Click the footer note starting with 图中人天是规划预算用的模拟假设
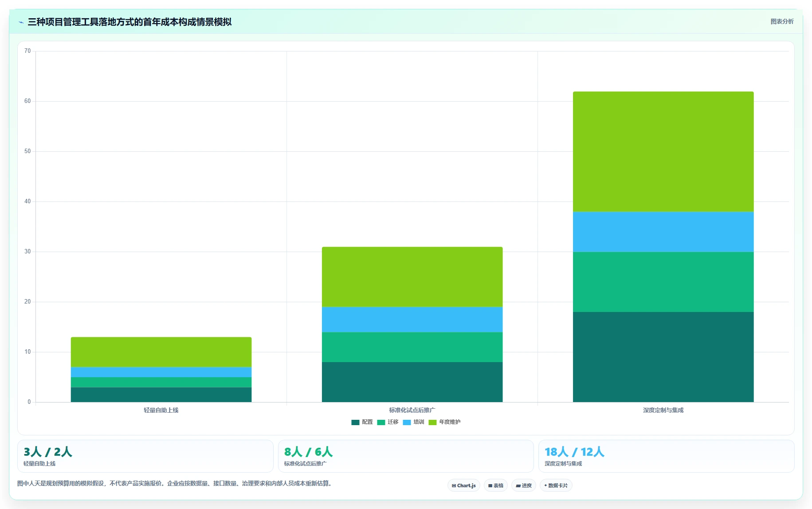 click(175, 483)
